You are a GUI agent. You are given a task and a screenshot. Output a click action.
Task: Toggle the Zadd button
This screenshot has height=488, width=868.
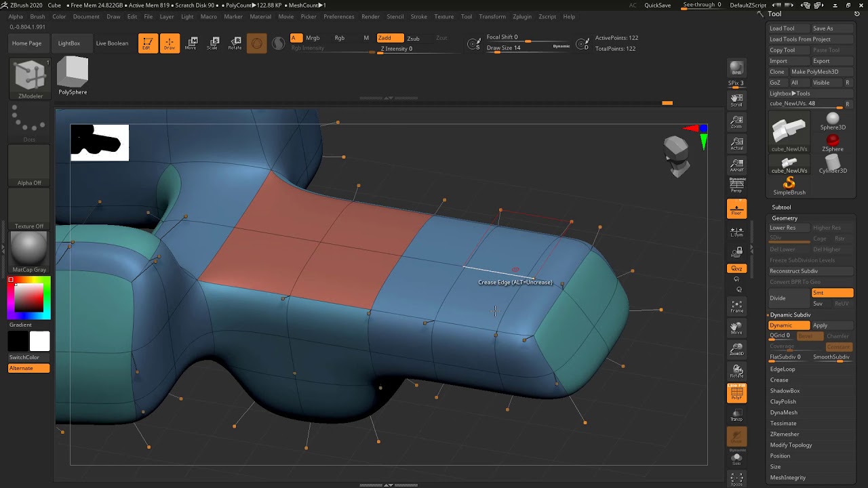pyautogui.click(x=390, y=38)
